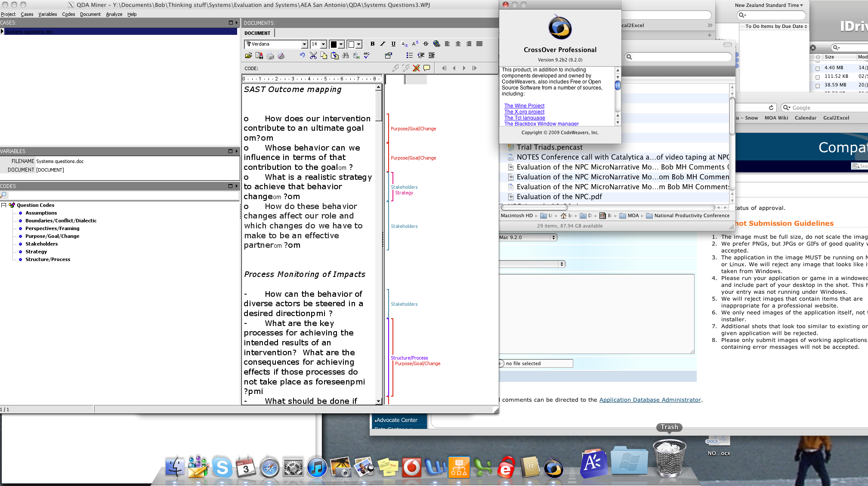Screen dimensions: 868x486
Task: Click the Copy icon on the toolbar
Action: (x=323, y=55)
